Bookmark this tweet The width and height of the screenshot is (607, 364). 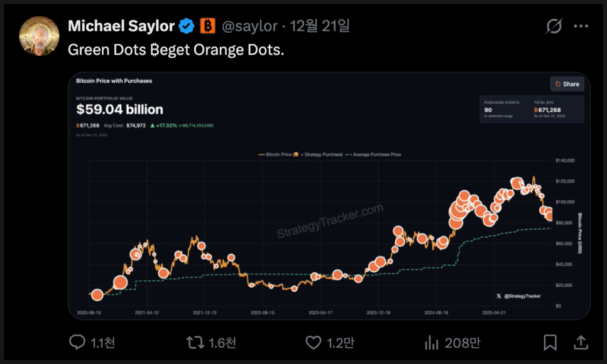550,342
